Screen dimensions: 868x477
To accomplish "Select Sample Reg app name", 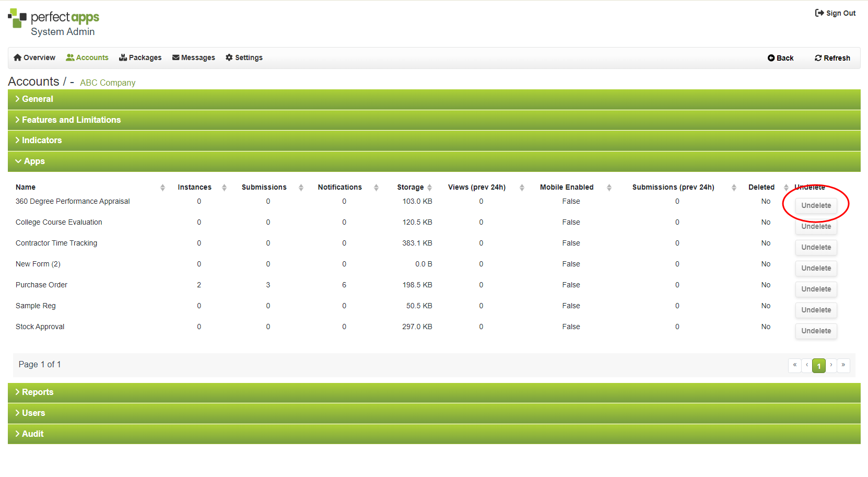I will tap(36, 306).
